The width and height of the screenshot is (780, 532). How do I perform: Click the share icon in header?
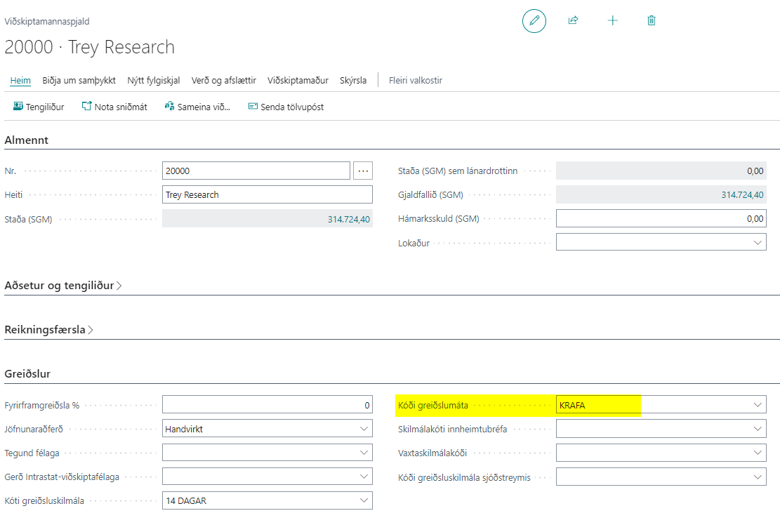[573, 21]
